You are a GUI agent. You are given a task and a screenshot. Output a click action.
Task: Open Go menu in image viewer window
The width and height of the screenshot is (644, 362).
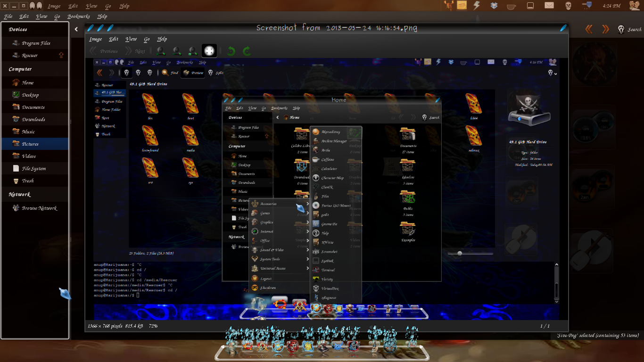click(x=147, y=39)
